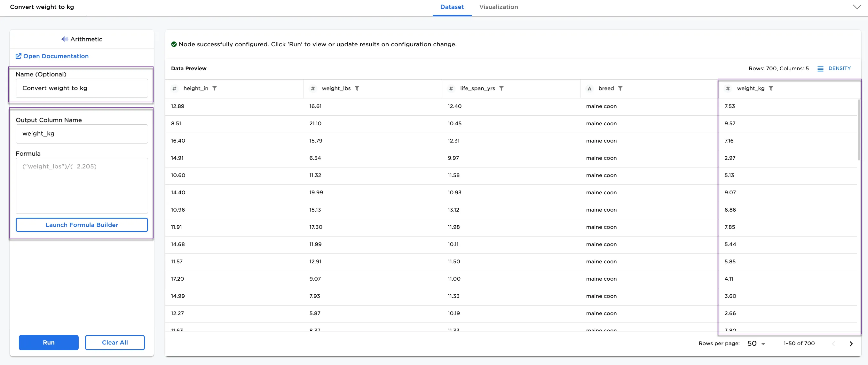Click the Clear All button

point(115,342)
